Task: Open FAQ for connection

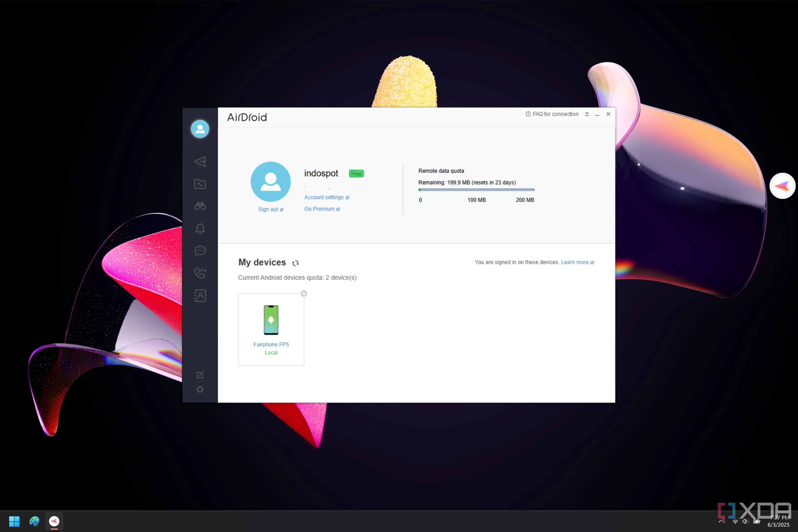Action: click(x=552, y=114)
